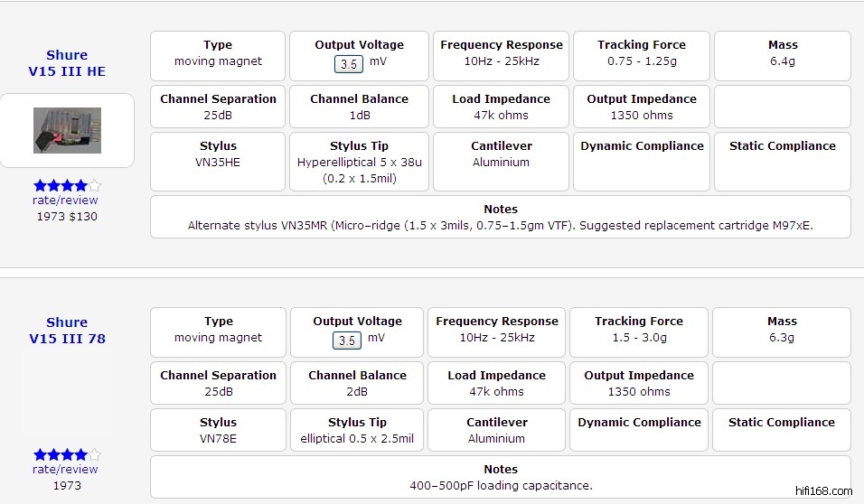Click third rating star for V15 III HE

point(67,186)
